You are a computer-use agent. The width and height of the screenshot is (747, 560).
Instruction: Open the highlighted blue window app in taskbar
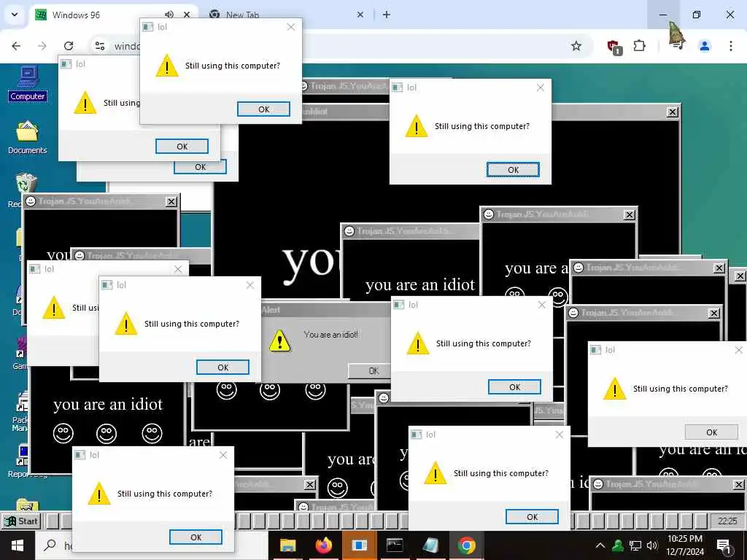359,545
